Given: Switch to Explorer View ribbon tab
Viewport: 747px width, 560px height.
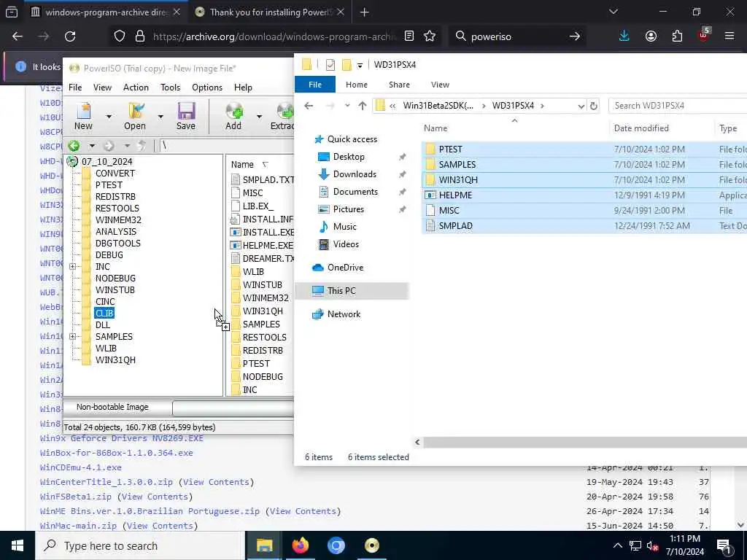Looking at the screenshot, I should 440,85.
